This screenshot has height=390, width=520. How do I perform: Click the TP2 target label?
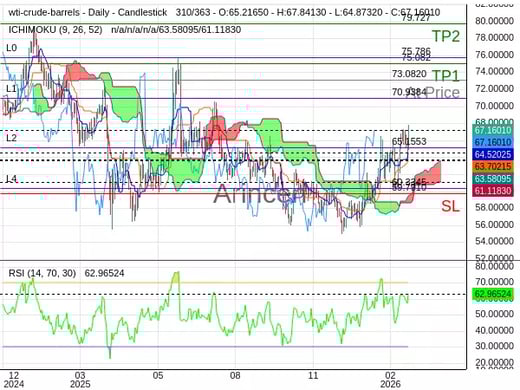[446, 36]
